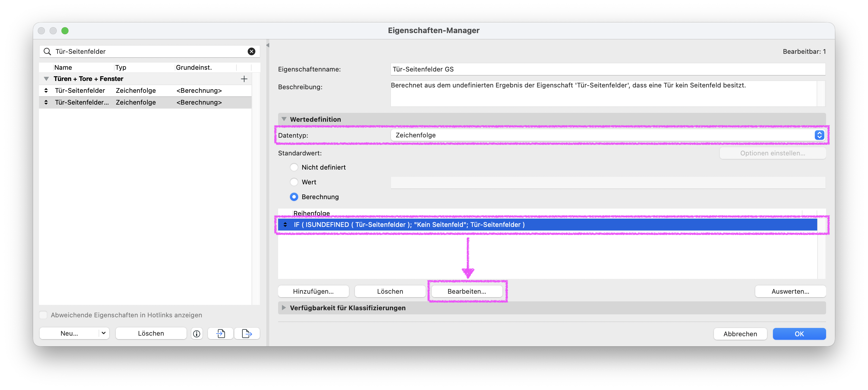
Task: Select the IF ( ISUNDEFINED expression row
Action: coord(548,225)
